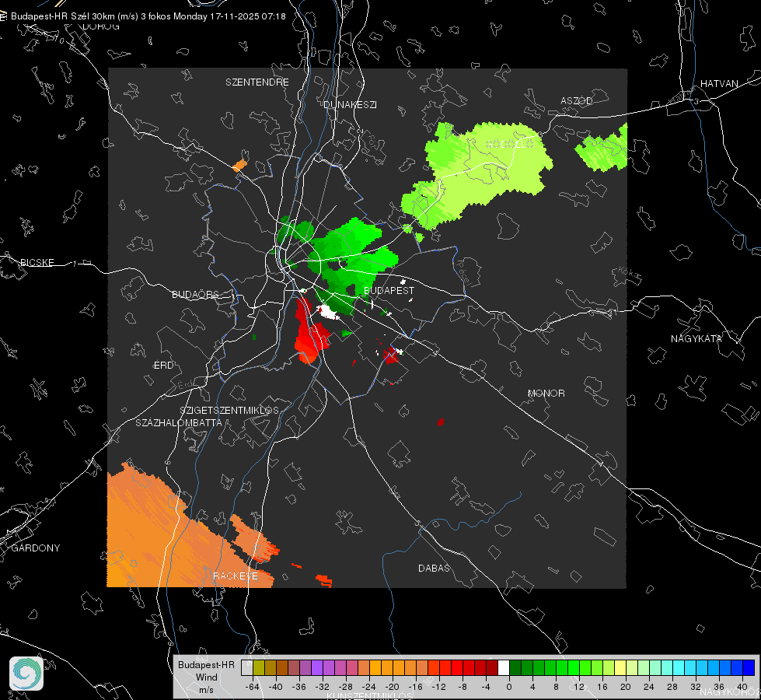The image size is (761, 700).
Task: Click the red echo patch south of Budapest center
Action: point(309,335)
